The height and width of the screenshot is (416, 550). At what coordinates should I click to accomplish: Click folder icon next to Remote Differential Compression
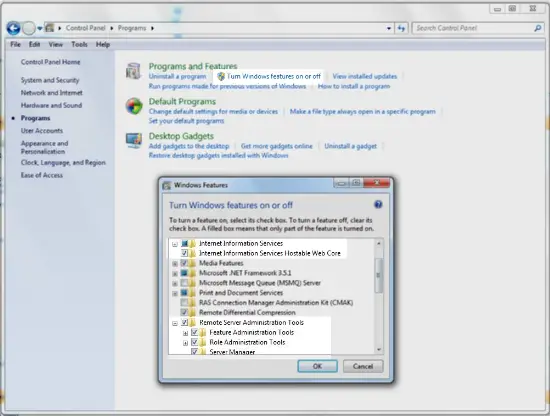click(x=193, y=312)
